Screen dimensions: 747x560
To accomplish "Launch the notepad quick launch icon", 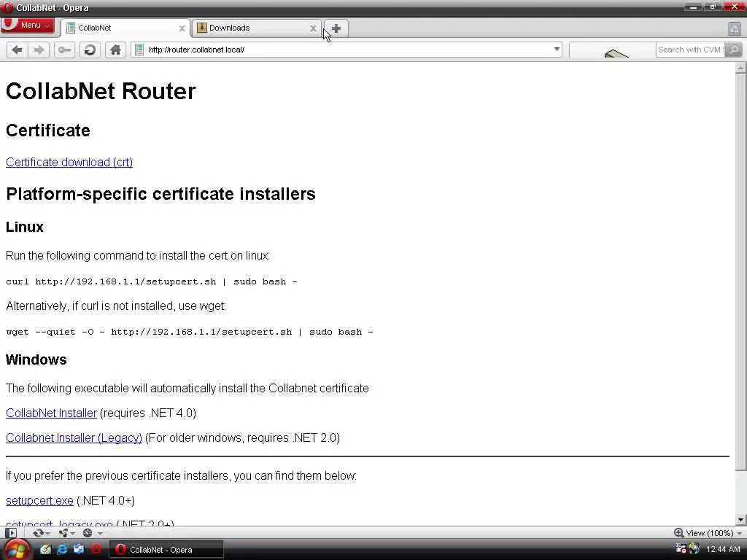I will [45, 549].
